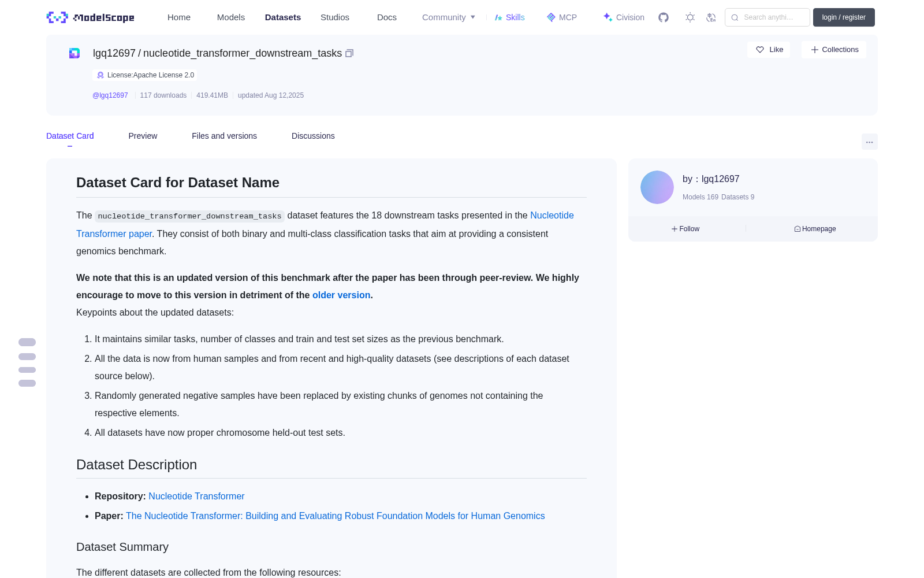Click the Homepage house icon
The width and height of the screenshot is (924, 578).
pyautogui.click(x=798, y=229)
